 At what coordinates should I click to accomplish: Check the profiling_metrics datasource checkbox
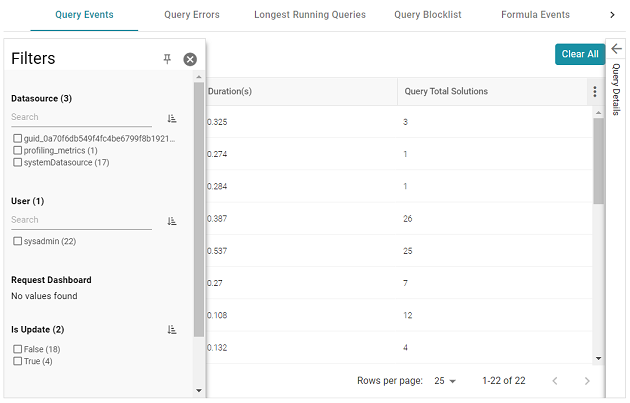[x=17, y=150]
